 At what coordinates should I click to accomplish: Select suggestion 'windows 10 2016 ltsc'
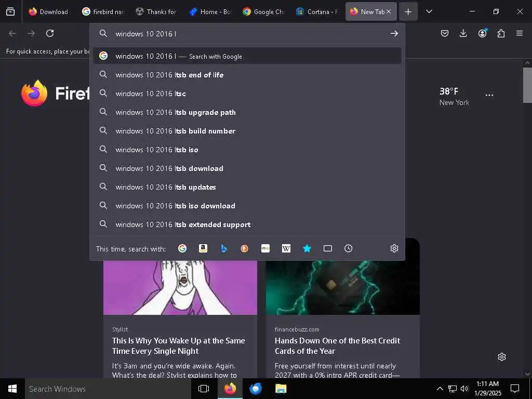pyautogui.click(x=247, y=94)
